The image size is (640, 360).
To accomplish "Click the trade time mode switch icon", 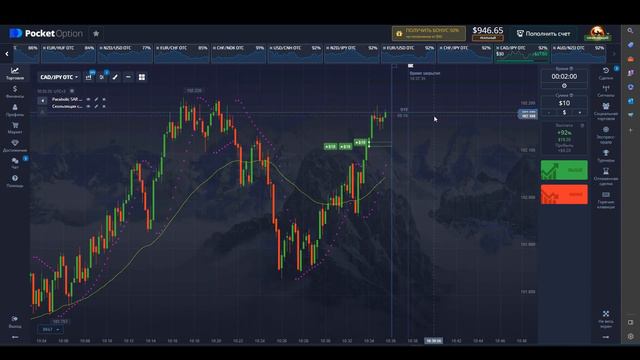I will click(x=564, y=86).
